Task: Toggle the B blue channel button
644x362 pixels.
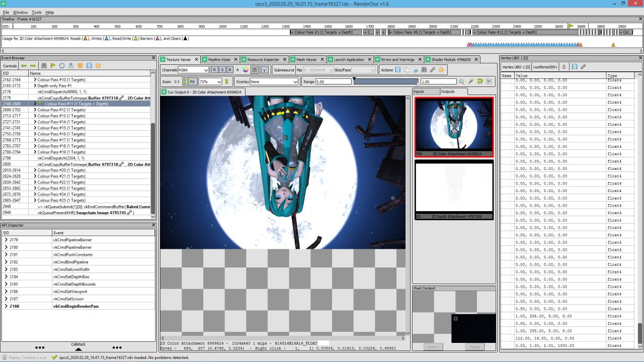Action: 230,70
